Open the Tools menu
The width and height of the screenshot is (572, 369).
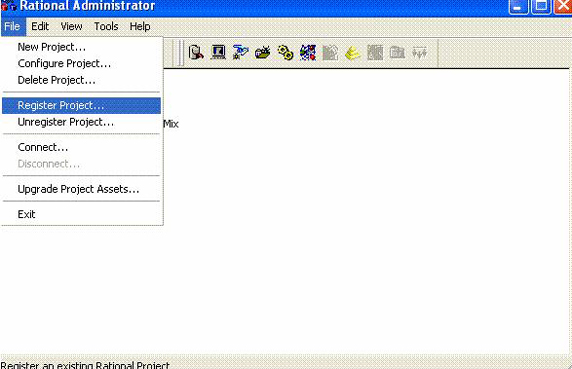[x=106, y=27]
